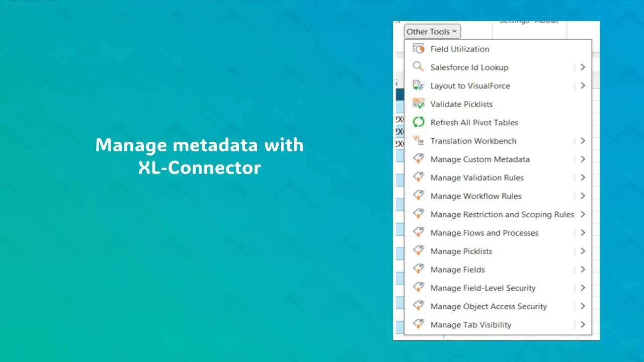Click the Salesforce Id Lookup magnifier icon

[418, 67]
